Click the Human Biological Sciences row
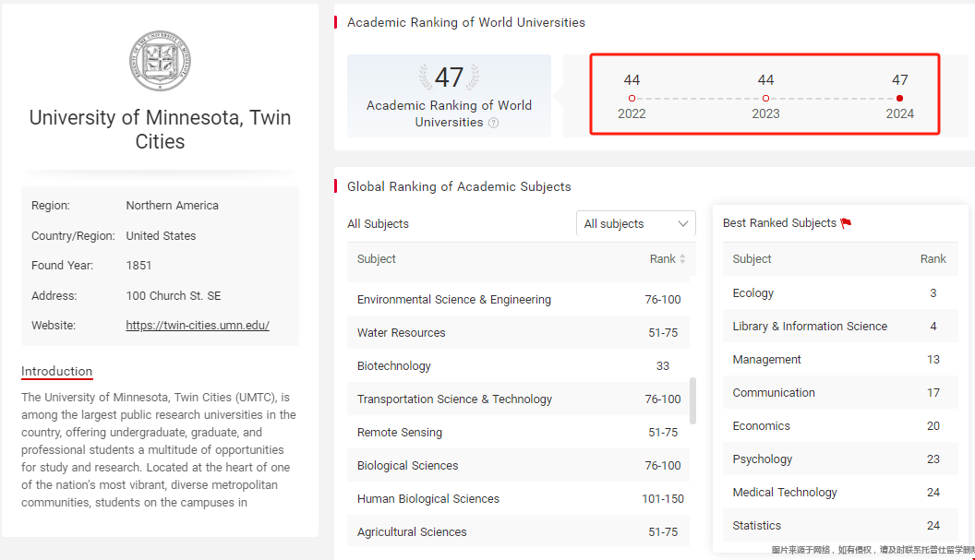The height and width of the screenshot is (560, 975). pyautogui.click(x=518, y=499)
